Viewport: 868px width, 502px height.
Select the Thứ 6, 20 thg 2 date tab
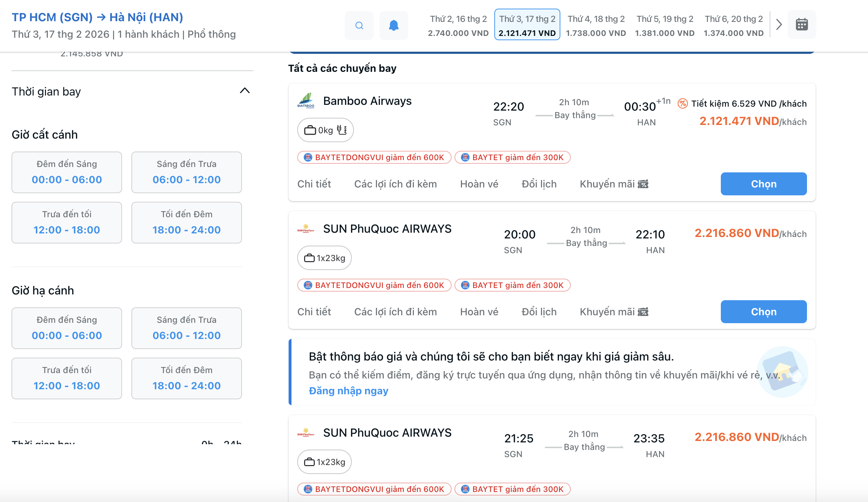point(733,25)
